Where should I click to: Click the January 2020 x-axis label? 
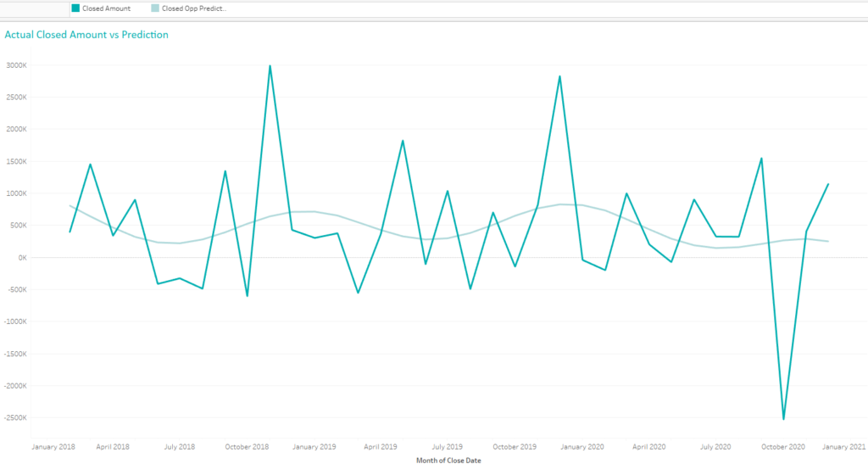pyautogui.click(x=581, y=447)
